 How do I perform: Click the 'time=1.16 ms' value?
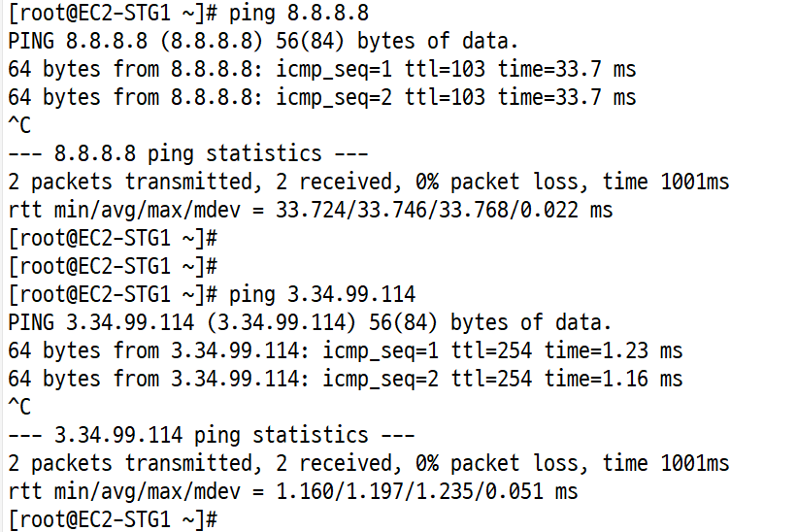coord(614,379)
